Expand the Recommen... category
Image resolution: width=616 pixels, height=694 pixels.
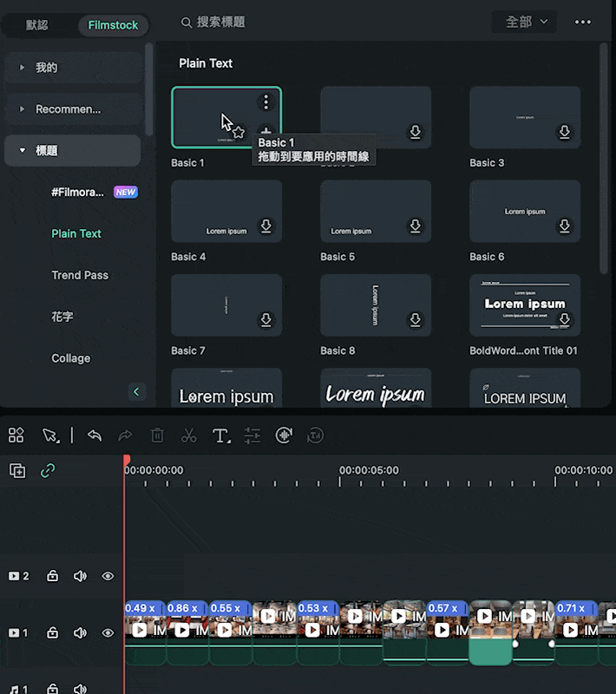coord(74,109)
